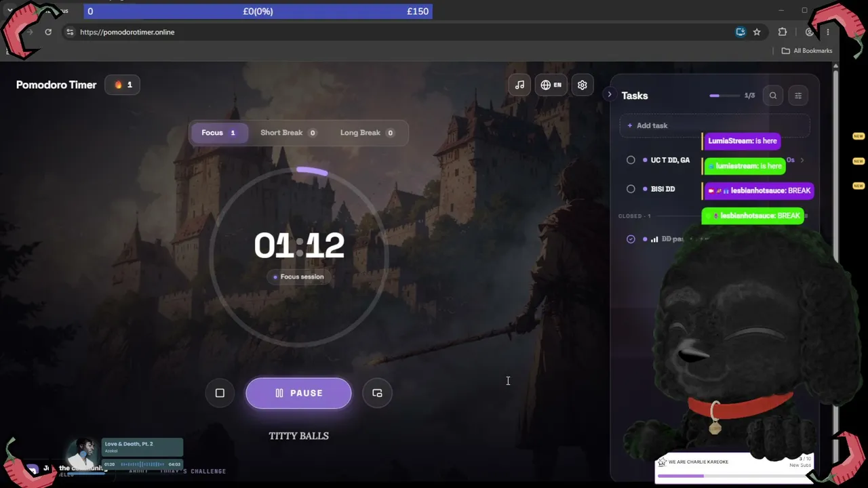
Task: Open the music/sounds panel
Action: point(519,85)
